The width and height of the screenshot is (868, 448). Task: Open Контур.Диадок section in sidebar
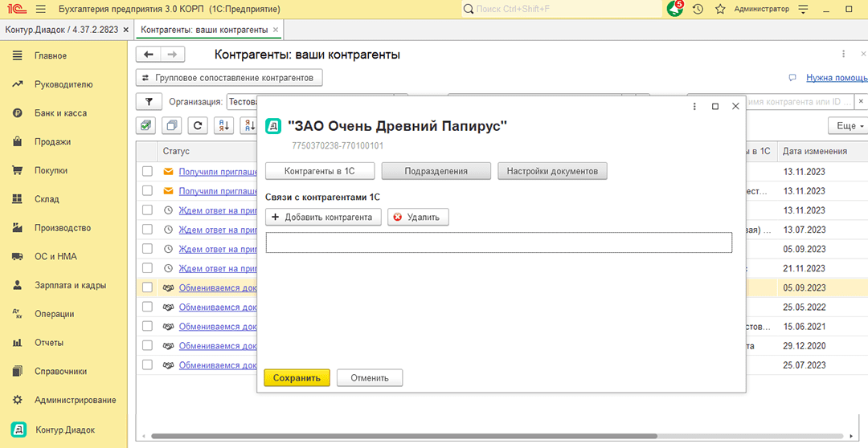63,430
